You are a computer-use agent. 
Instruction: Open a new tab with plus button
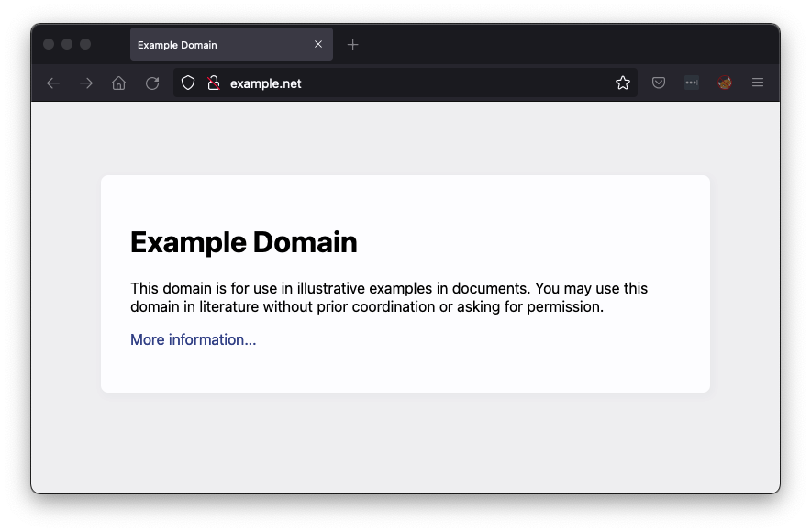pos(353,45)
